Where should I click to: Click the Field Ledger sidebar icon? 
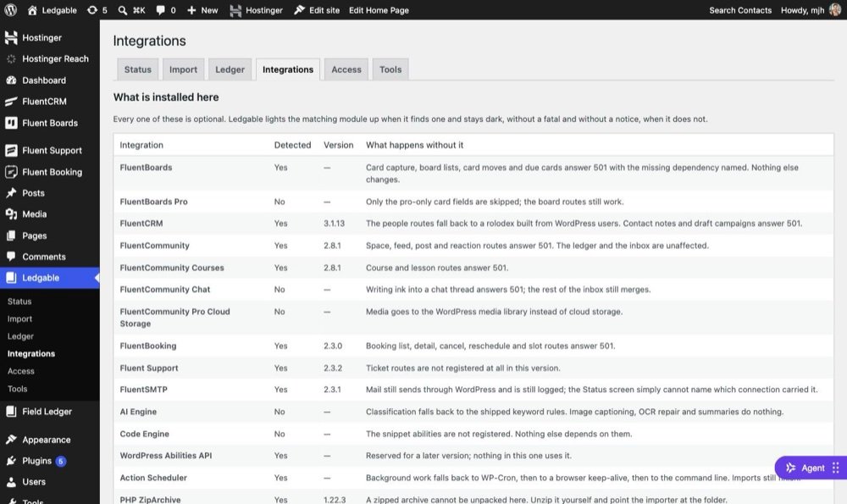(11, 411)
